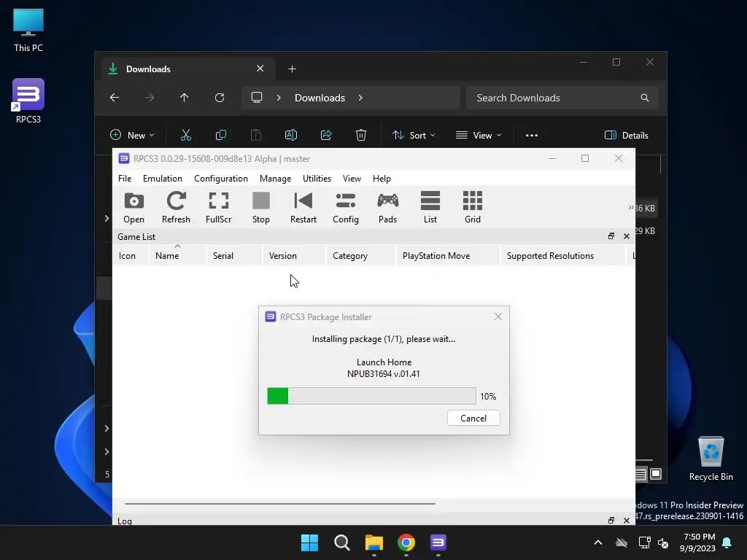Expand chevron after Downloads in address bar
The width and height of the screenshot is (747, 560).
pos(360,98)
